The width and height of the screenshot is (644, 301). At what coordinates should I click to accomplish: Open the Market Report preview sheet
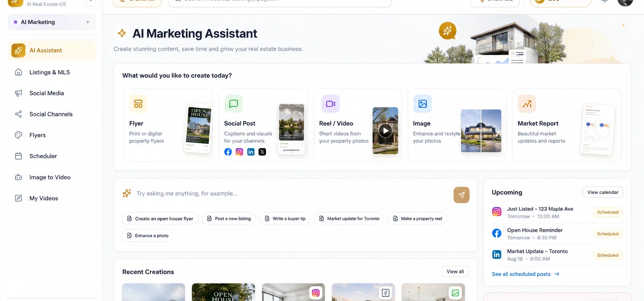pyautogui.click(x=598, y=129)
